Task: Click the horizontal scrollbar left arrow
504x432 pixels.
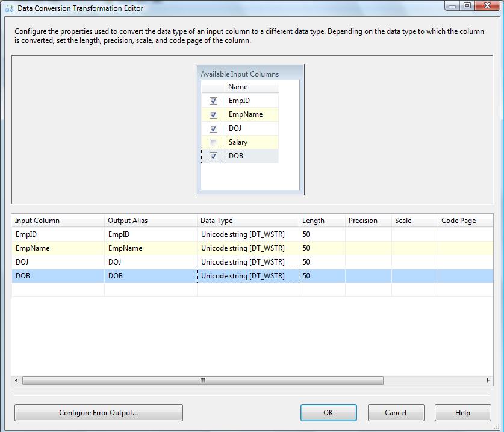Action: point(16,381)
